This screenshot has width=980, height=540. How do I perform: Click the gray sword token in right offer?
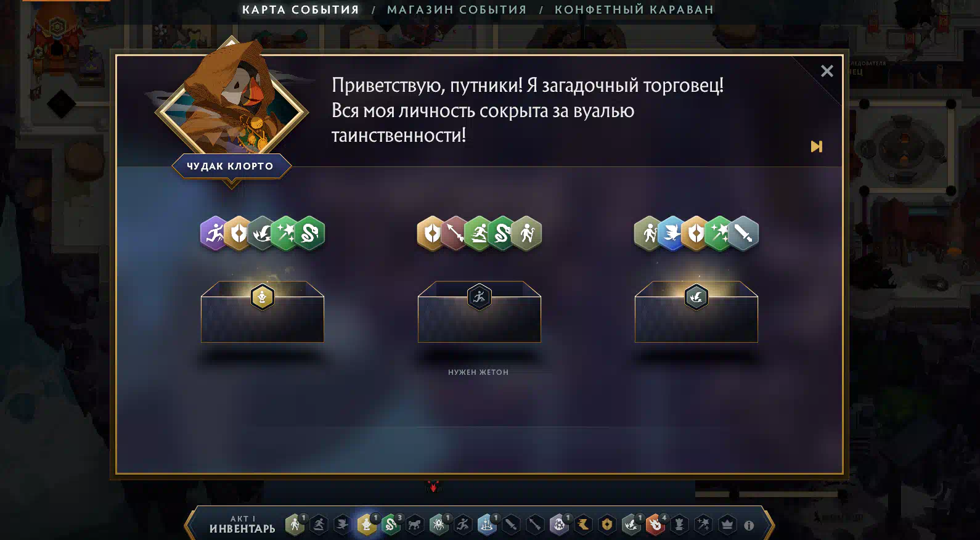744,233
